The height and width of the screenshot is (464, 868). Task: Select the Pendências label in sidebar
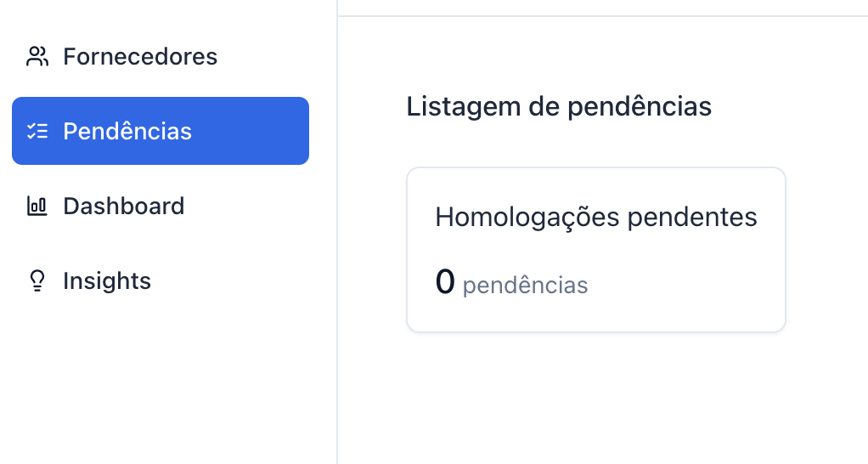click(127, 132)
